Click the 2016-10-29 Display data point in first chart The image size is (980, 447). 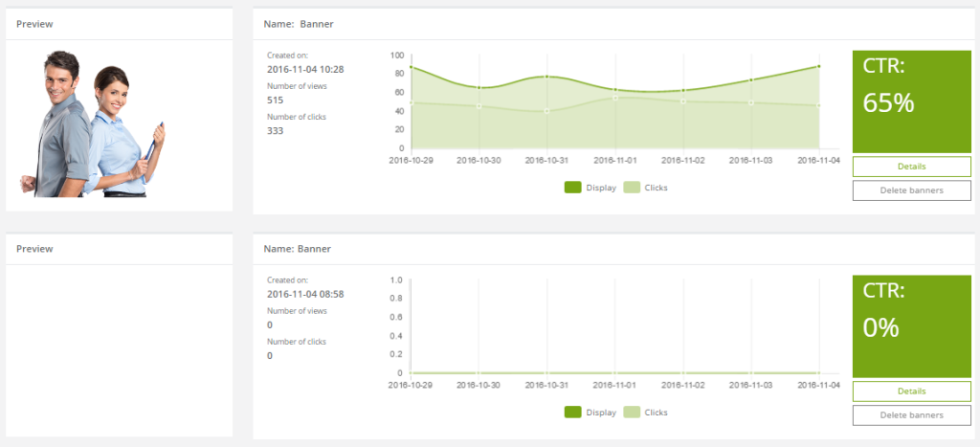pos(412,67)
